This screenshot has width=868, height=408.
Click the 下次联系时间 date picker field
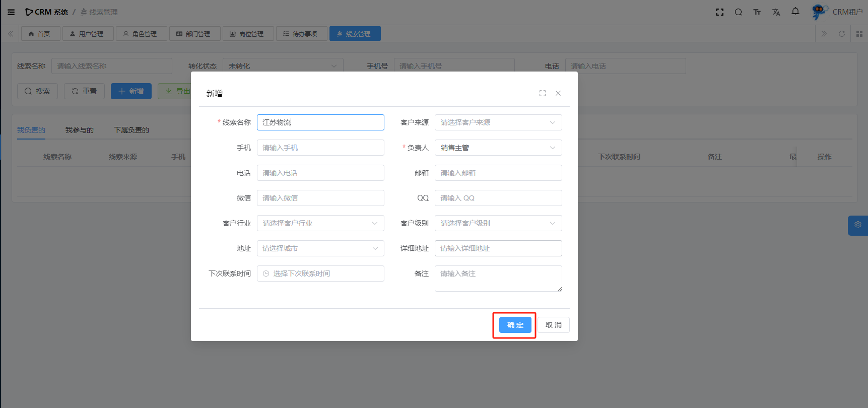click(320, 274)
